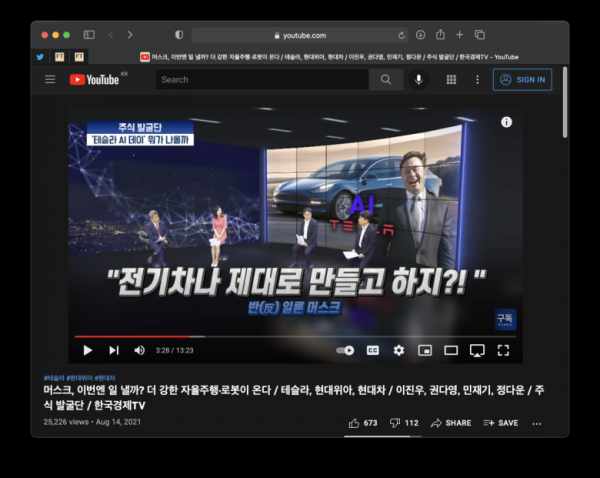The width and height of the screenshot is (600, 478).
Task: Skip to the next video
Action: click(114, 350)
